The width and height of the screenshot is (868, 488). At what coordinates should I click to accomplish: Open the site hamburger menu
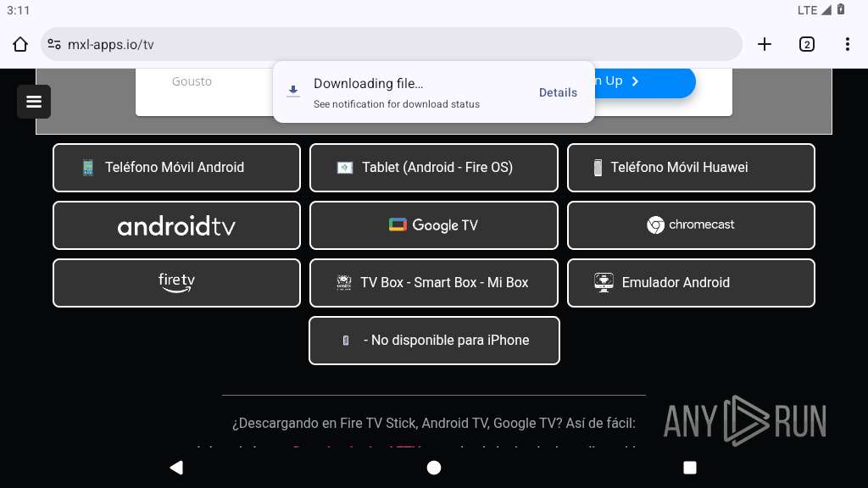(34, 102)
